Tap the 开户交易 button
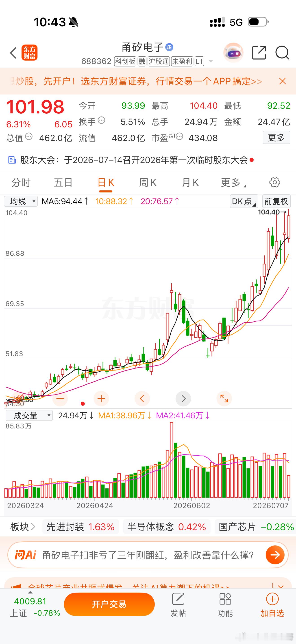Image resolution: width=296 pixels, height=644 pixels. click(109, 604)
